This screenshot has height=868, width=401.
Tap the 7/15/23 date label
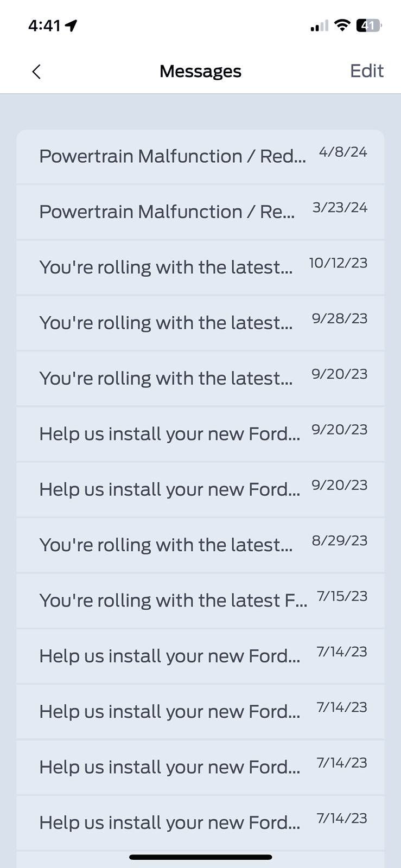[x=342, y=596]
